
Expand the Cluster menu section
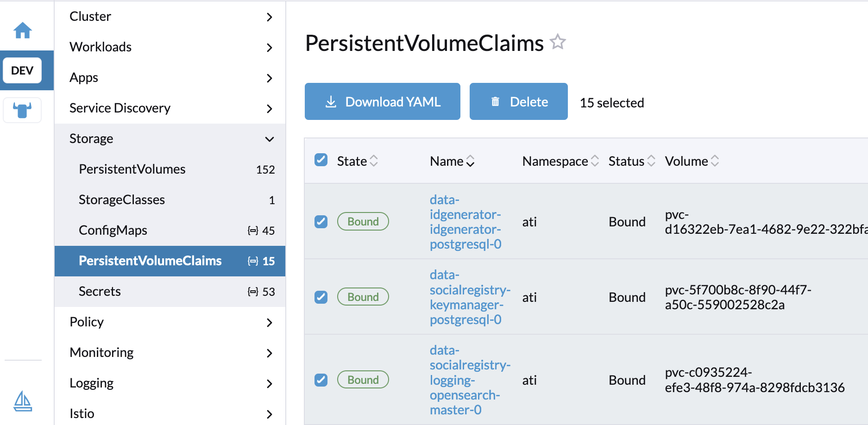click(x=270, y=17)
